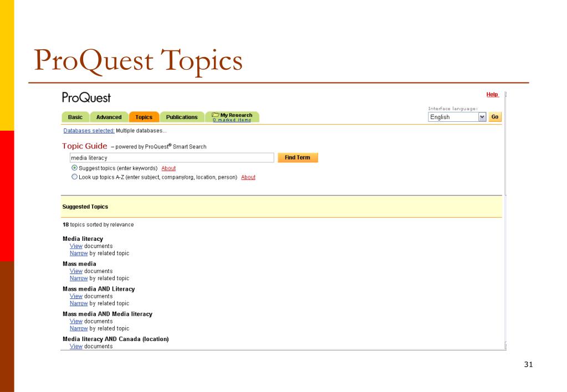Viewport: 567px width, 392px height.
Task: Open About link beside Suggest topics
Action: click(168, 168)
